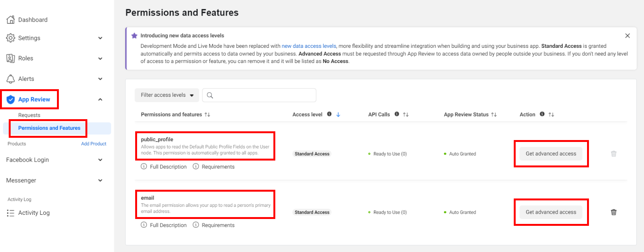
Task: Collapse the App Review section
Action: pyautogui.click(x=100, y=99)
